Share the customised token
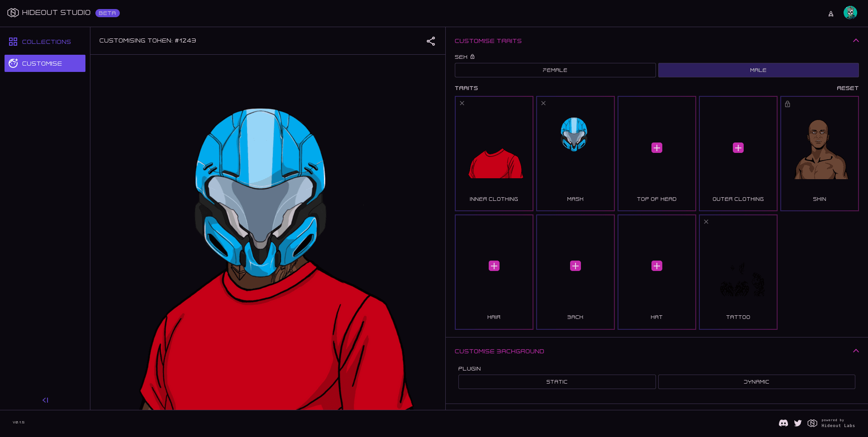Viewport: 868px width, 437px height. tap(431, 41)
